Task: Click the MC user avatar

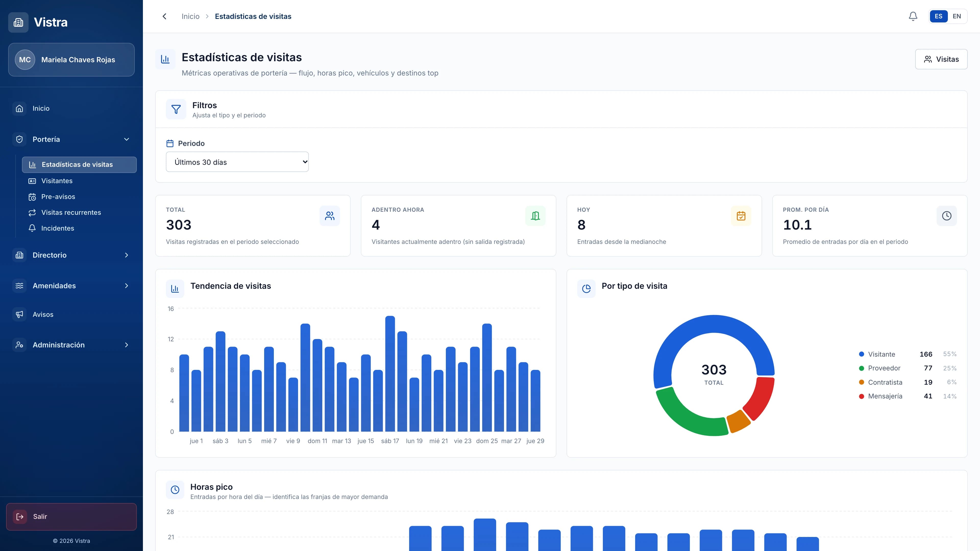Action: pyautogui.click(x=25, y=60)
